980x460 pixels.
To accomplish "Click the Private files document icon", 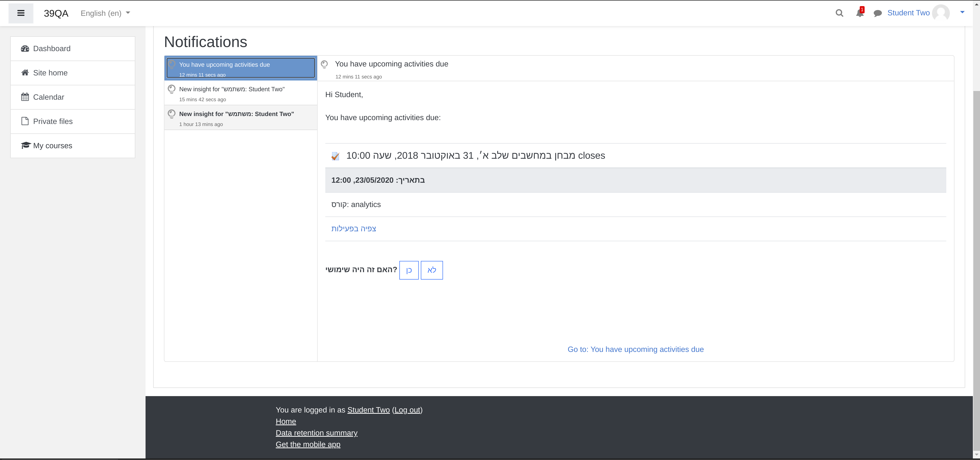I will point(25,121).
